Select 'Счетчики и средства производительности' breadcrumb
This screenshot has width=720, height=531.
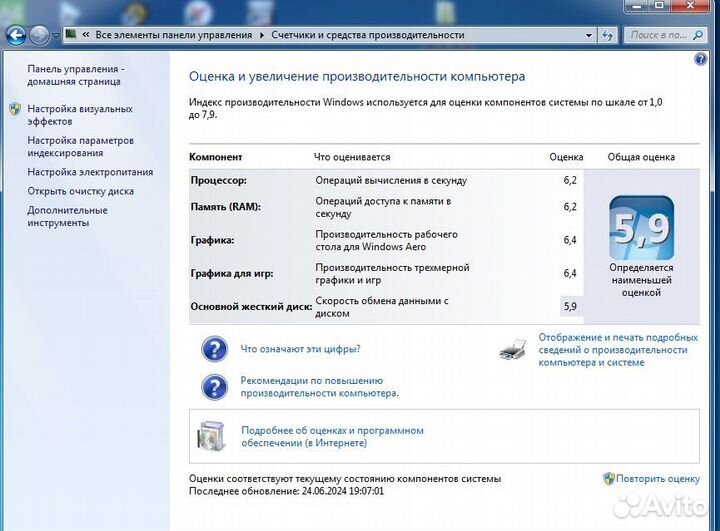[367, 35]
